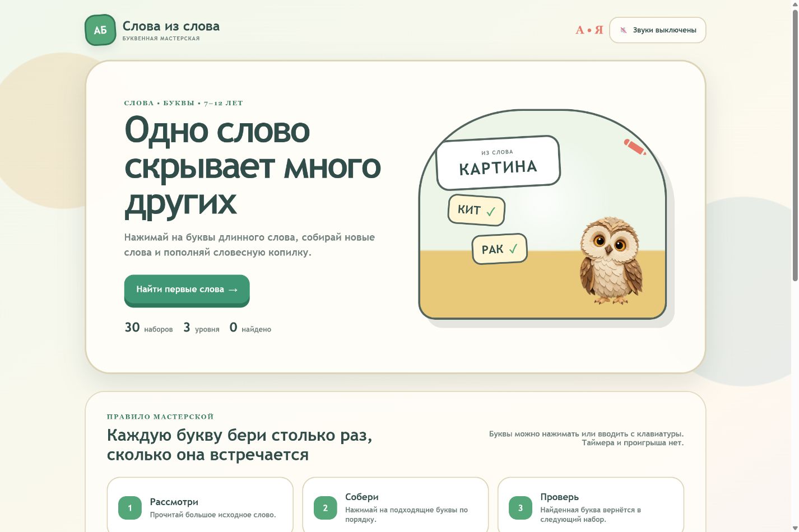Click the vertical page scrollbar thumb
The width and height of the screenshot is (799, 532).
(795, 146)
